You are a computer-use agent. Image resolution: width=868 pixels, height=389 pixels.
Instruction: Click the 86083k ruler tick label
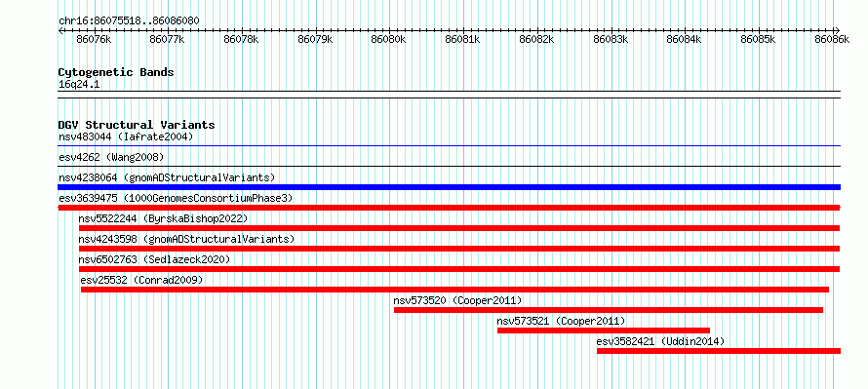[612, 39]
